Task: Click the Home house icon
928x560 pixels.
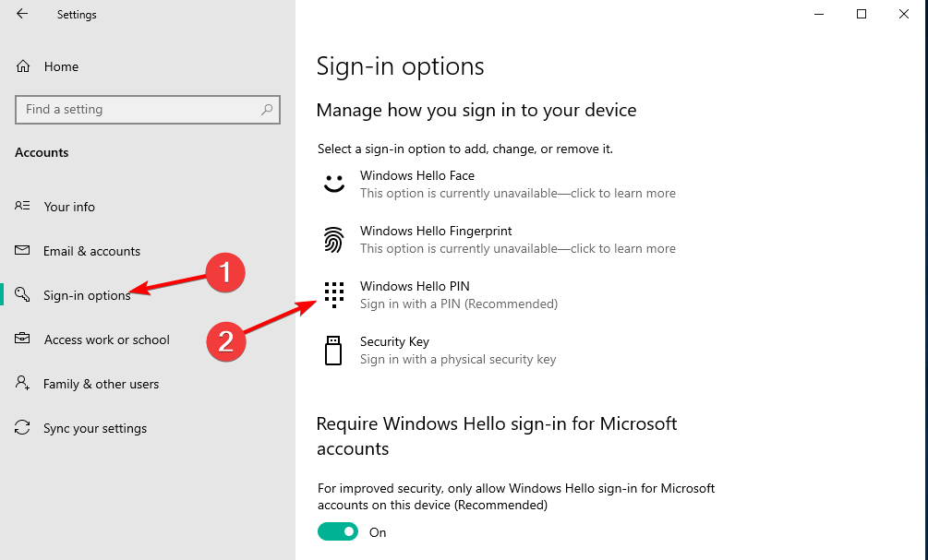Action: point(22,66)
